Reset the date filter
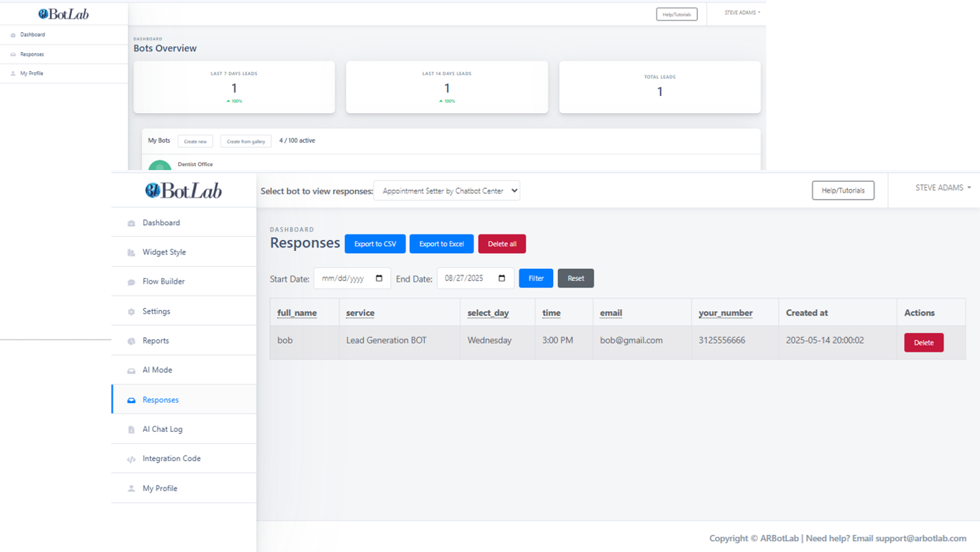 575,278
